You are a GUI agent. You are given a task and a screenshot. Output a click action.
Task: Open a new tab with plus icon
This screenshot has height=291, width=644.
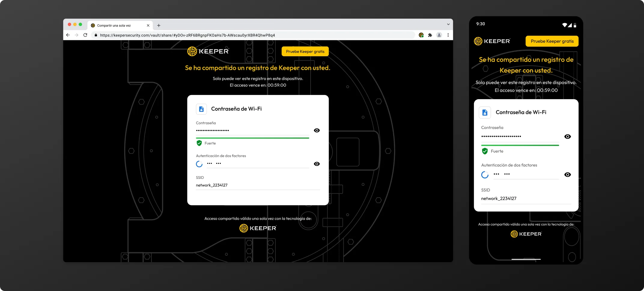pos(159,26)
